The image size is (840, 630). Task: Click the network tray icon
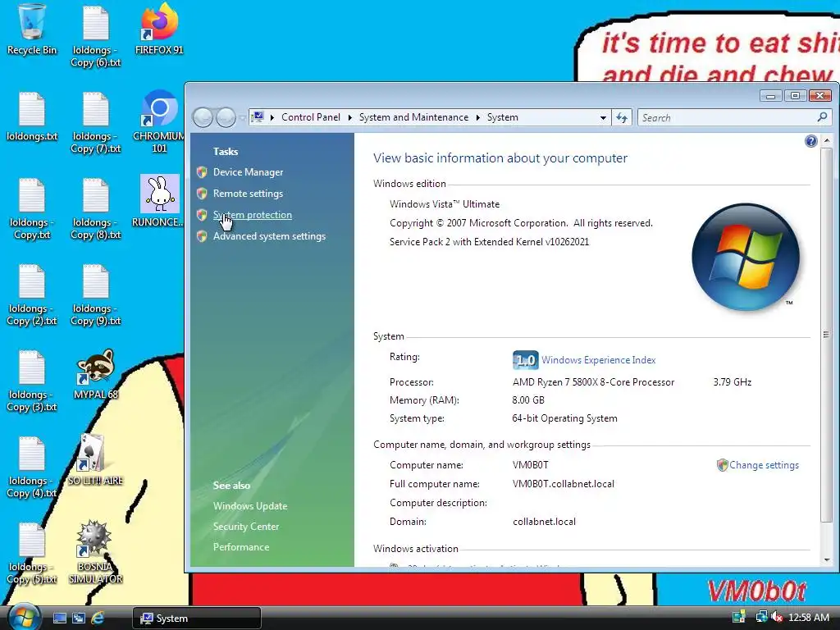point(760,617)
